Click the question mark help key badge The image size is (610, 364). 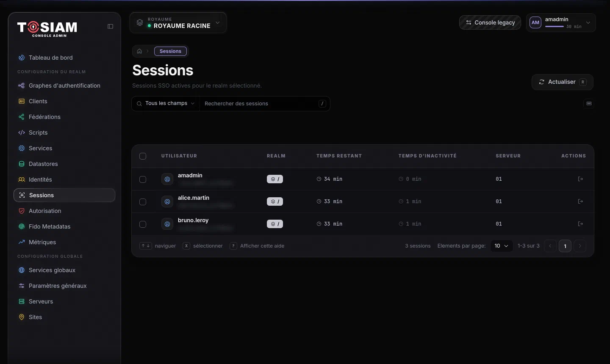(233, 246)
